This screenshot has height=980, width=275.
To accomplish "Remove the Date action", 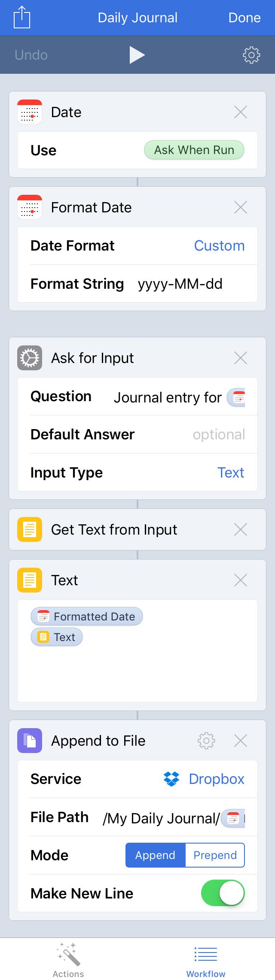I will point(241,112).
